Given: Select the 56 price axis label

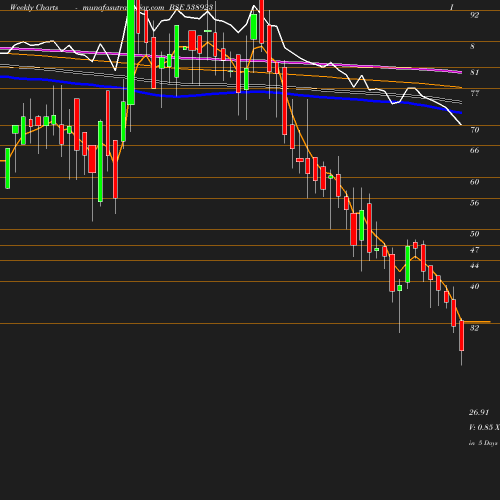Looking at the screenshot, I should click(474, 203).
